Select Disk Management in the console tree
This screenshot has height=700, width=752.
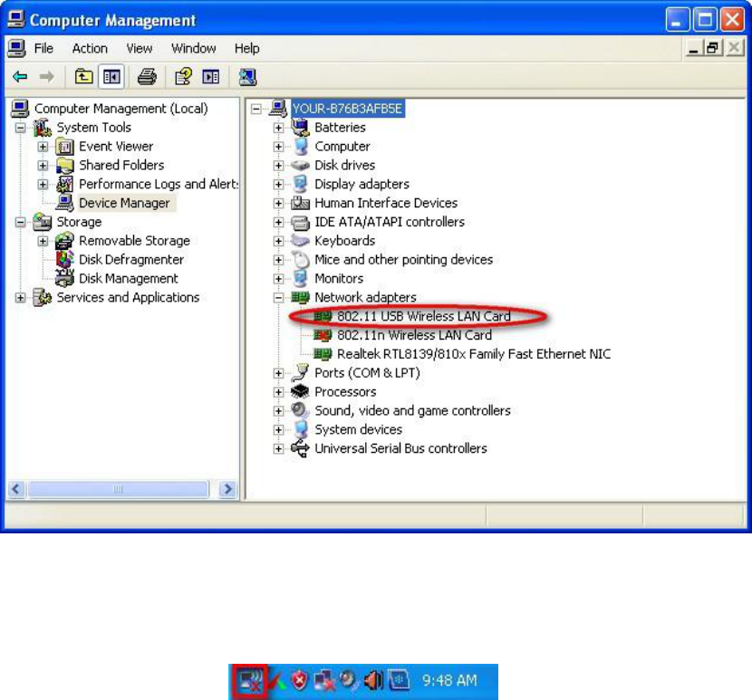128,279
